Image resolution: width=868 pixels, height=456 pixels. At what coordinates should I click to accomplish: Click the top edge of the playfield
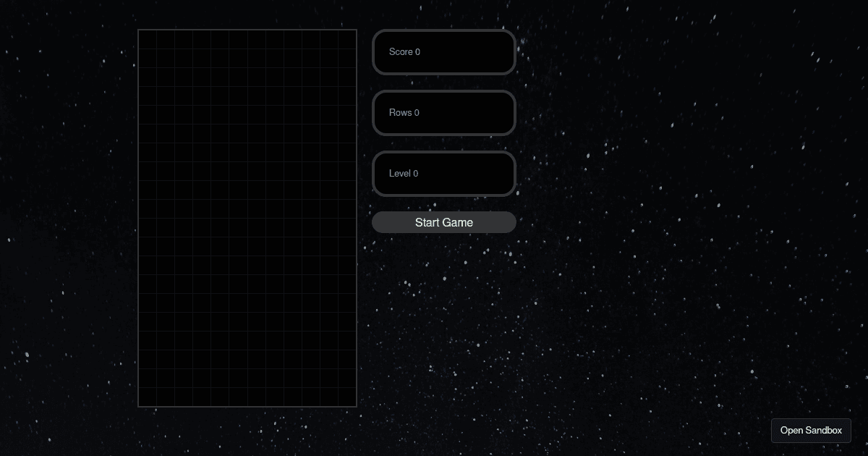(x=247, y=30)
